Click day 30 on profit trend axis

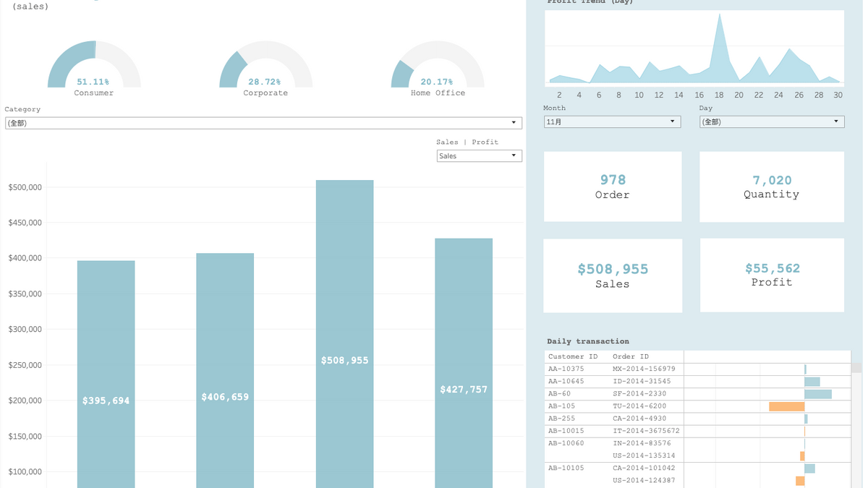coord(838,95)
